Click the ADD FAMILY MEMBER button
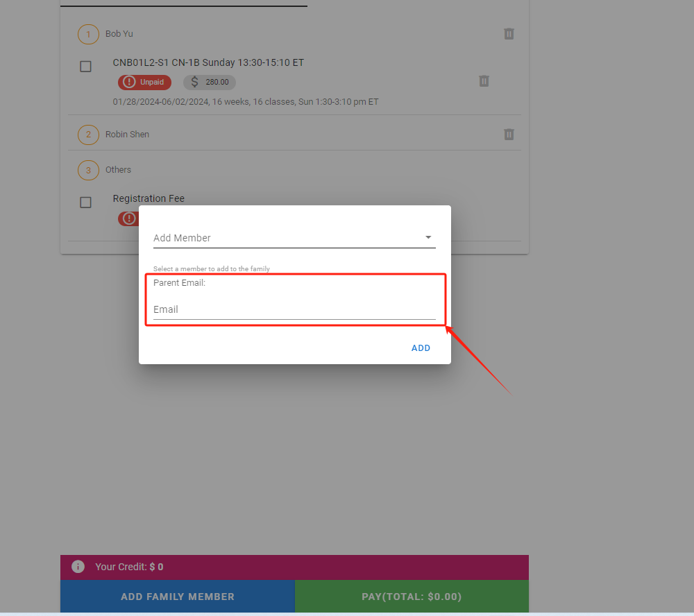Viewport: 694px width, 616px height. point(178,597)
